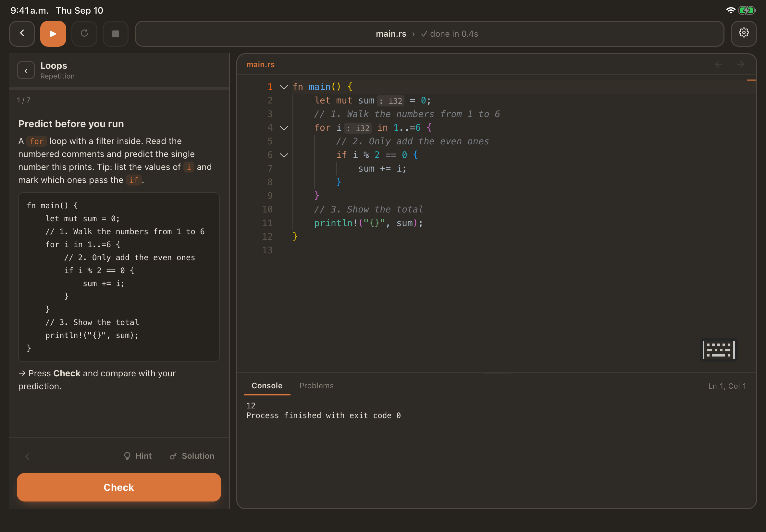
Task: Collapse the fn main fold on line 1
Action: pos(284,87)
